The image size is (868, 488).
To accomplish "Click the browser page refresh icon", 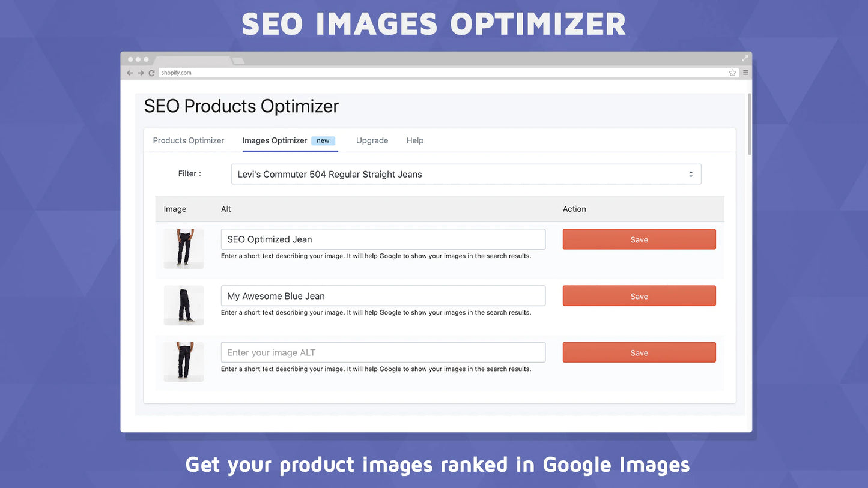I will [151, 72].
